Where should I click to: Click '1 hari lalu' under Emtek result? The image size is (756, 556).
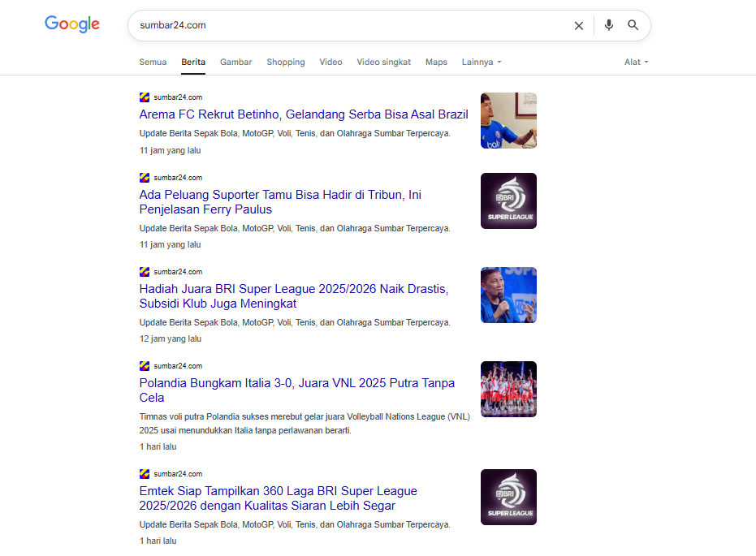(158, 541)
